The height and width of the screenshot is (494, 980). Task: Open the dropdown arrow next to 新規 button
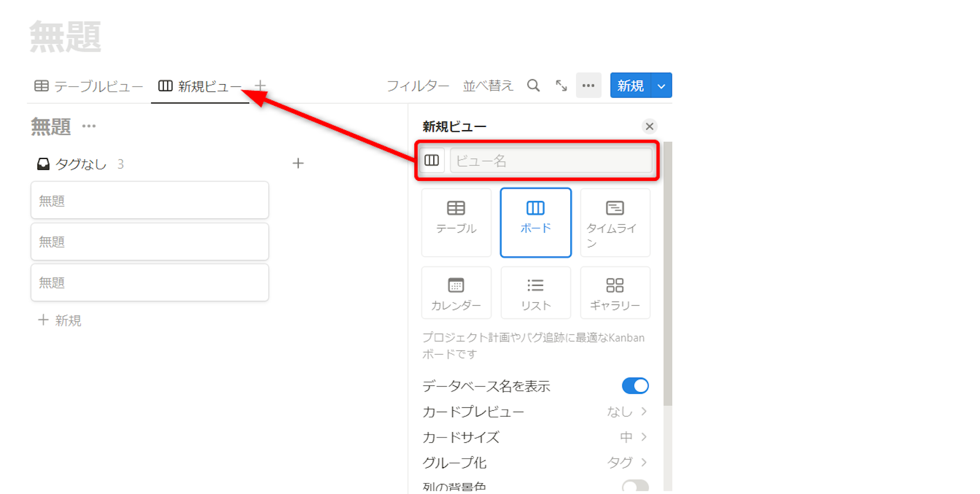tap(661, 86)
